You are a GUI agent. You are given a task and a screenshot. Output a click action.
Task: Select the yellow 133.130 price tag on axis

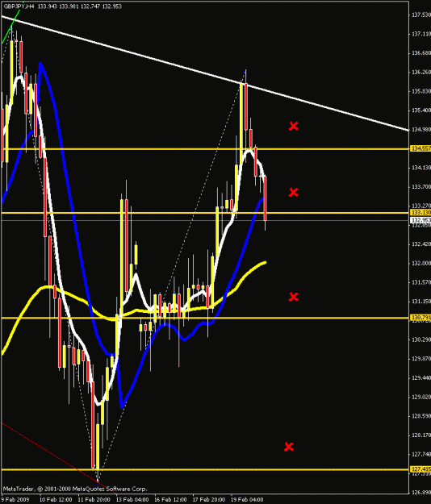click(421, 212)
